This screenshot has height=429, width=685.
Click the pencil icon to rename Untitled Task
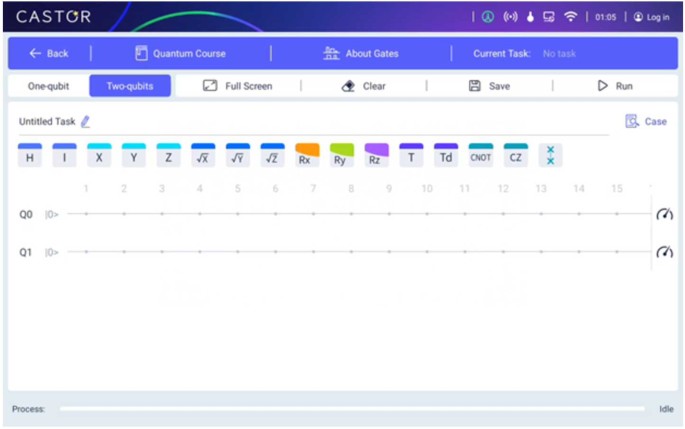[85, 121]
